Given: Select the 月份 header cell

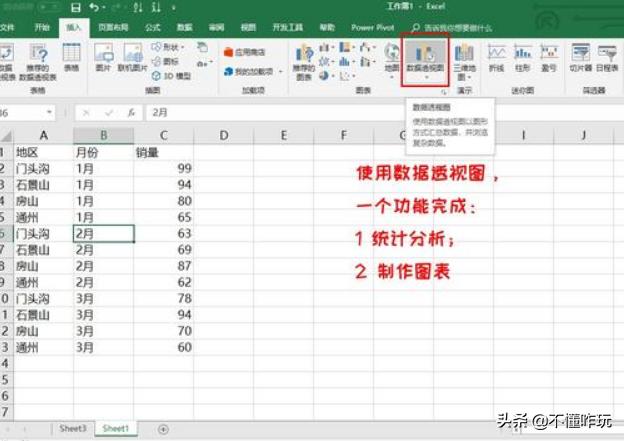Looking at the screenshot, I should [x=103, y=152].
